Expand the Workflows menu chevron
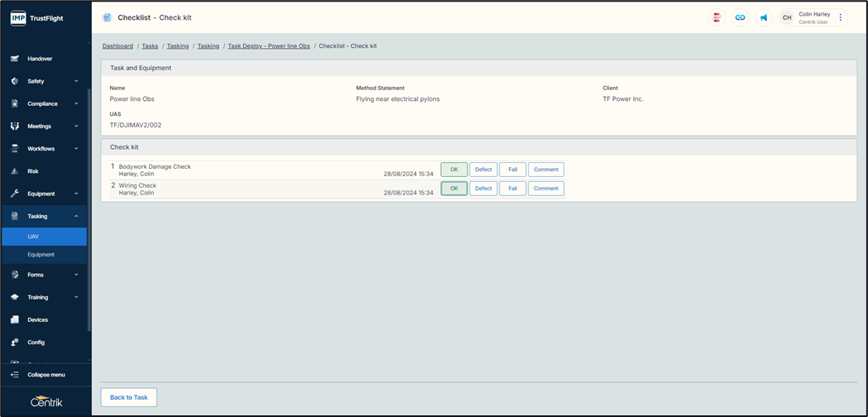868x417 pixels. tap(76, 149)
